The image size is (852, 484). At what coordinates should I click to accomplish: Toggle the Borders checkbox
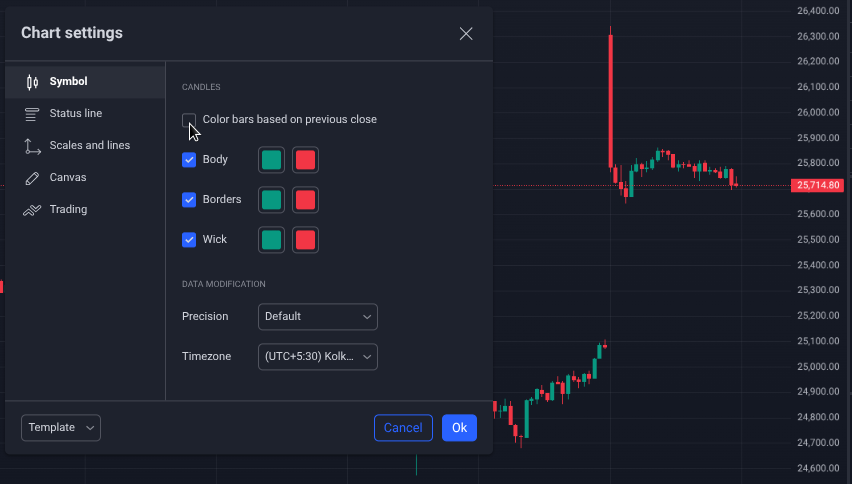point(189,200)
